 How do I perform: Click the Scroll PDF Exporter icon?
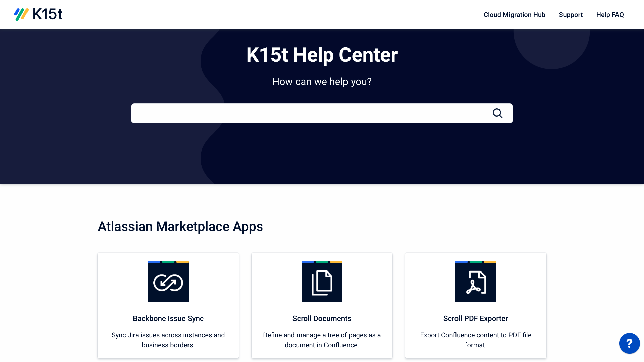(476, 282)
